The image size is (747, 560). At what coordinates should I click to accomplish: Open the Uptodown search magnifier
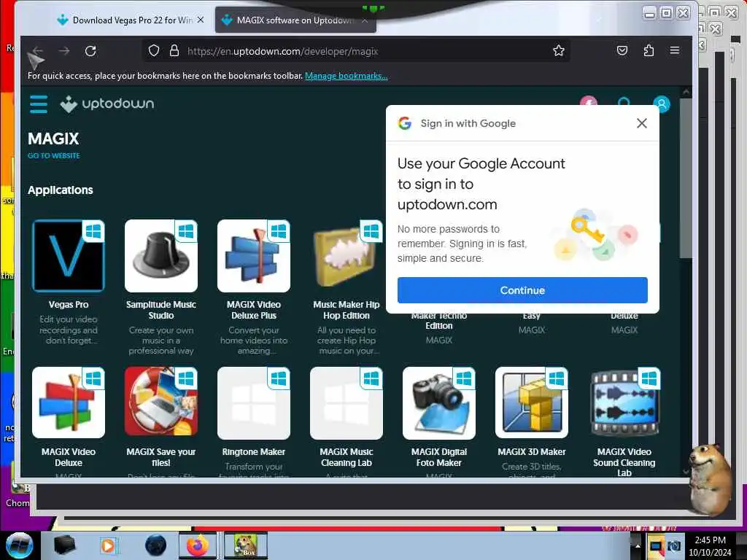click(x=624, y=102)
